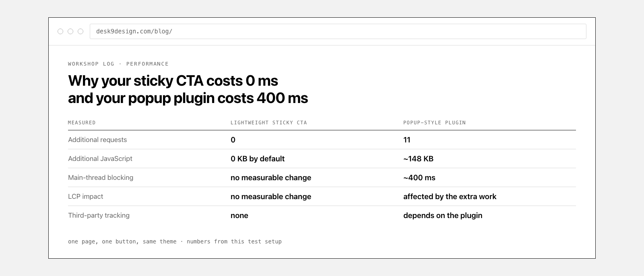Viewport: 644px width, 276px height.
Task: Click the footnote 'one page, one button, same theme'
Action: (122, 242)
